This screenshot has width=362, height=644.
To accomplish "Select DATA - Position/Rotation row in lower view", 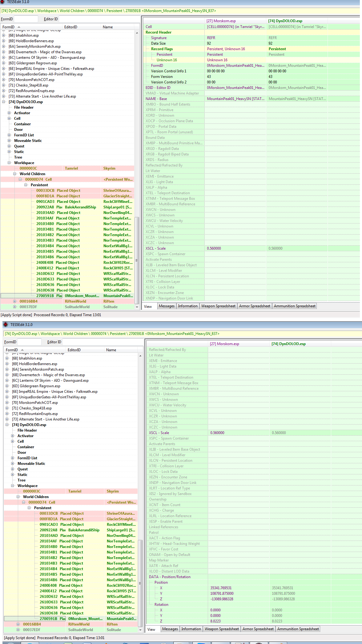I will [170, 577].
